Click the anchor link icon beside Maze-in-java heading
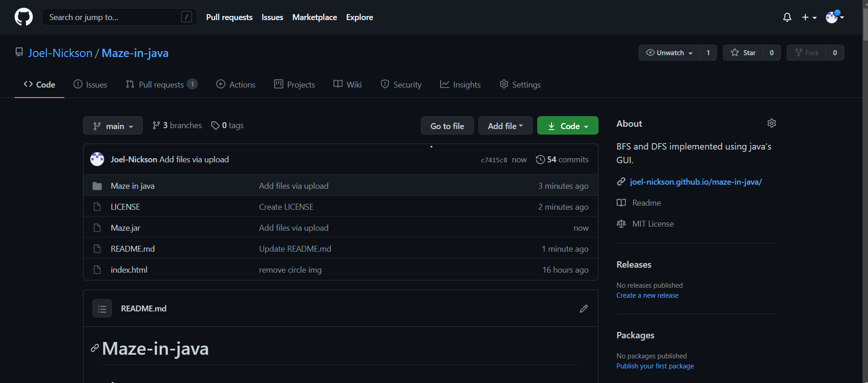 tap(95, 348)
